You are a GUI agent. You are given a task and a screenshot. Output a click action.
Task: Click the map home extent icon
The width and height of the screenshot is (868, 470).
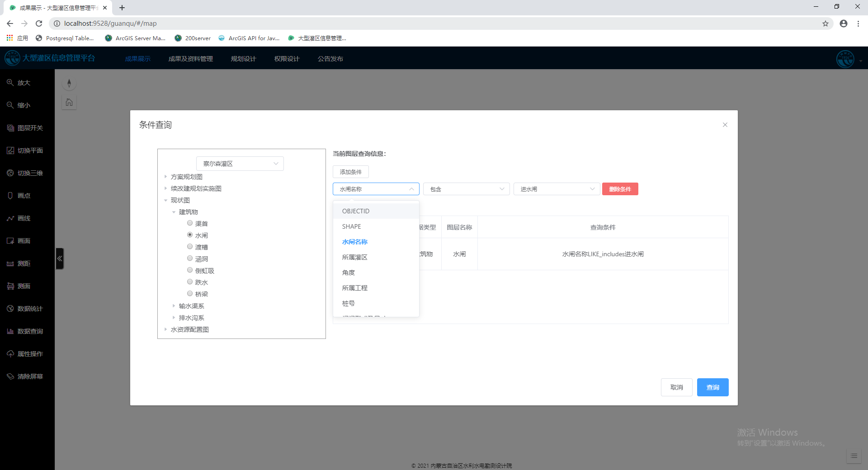(69, 102)
